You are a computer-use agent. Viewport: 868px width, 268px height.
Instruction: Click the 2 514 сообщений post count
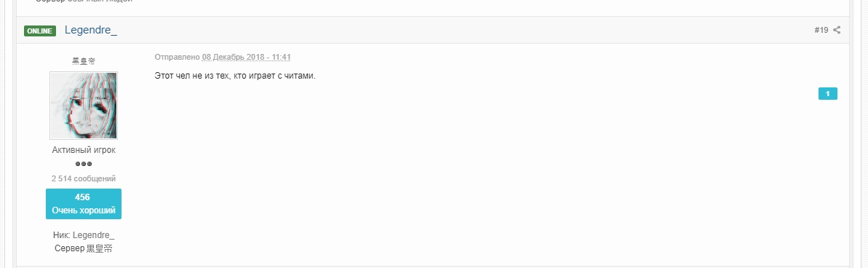point(84,179)
